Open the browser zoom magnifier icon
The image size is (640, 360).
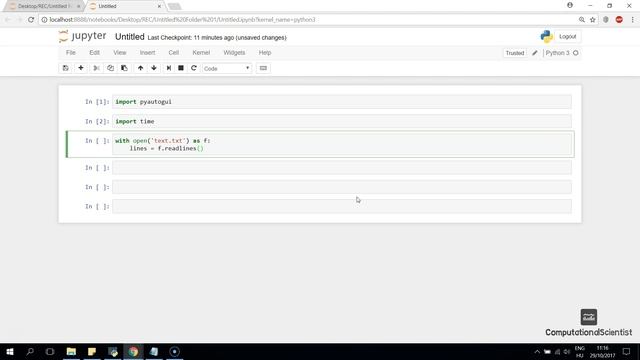click(582, 20)
